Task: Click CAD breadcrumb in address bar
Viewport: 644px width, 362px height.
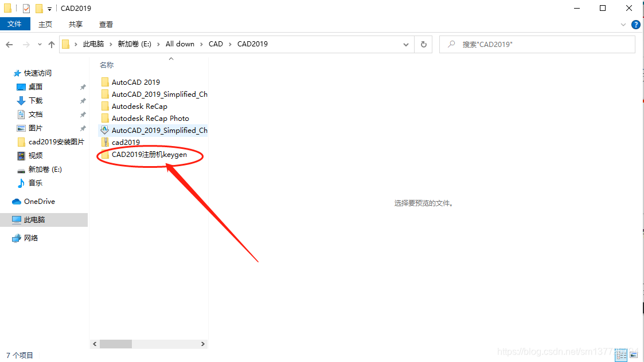Action: (x=216, y=44)
